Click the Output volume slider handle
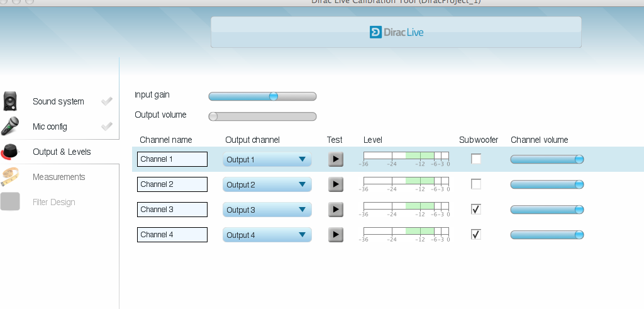Image resolution: width=644 pixels, height=309 pixels. (213, 116)
